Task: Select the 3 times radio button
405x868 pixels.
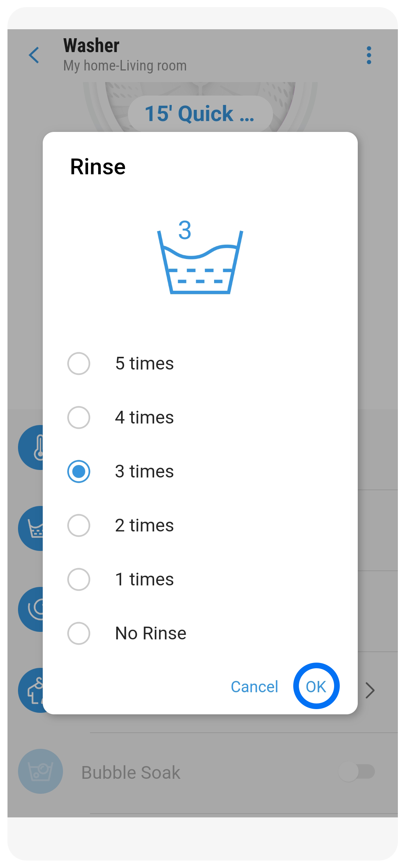Action: click(x=79, y=471)
